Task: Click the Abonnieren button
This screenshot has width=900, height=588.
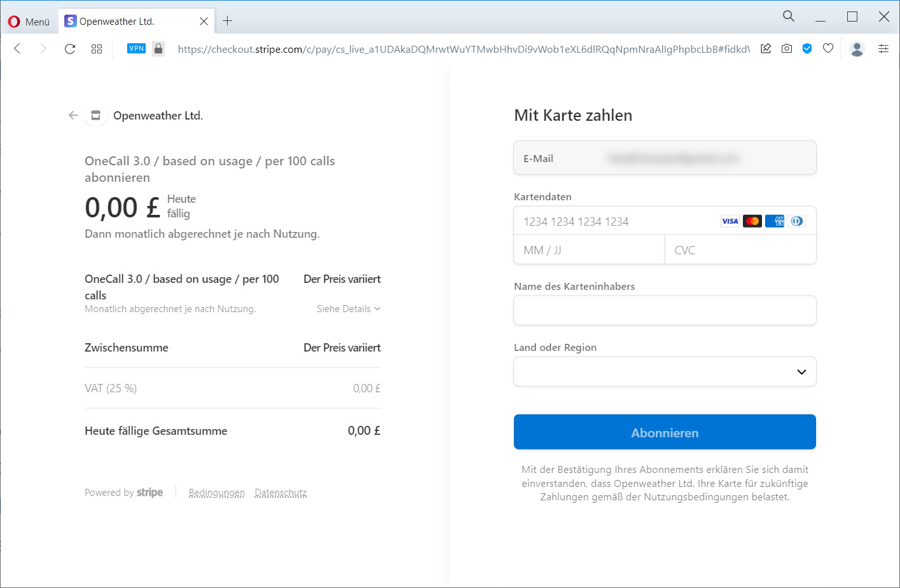Action: point(665,432)
